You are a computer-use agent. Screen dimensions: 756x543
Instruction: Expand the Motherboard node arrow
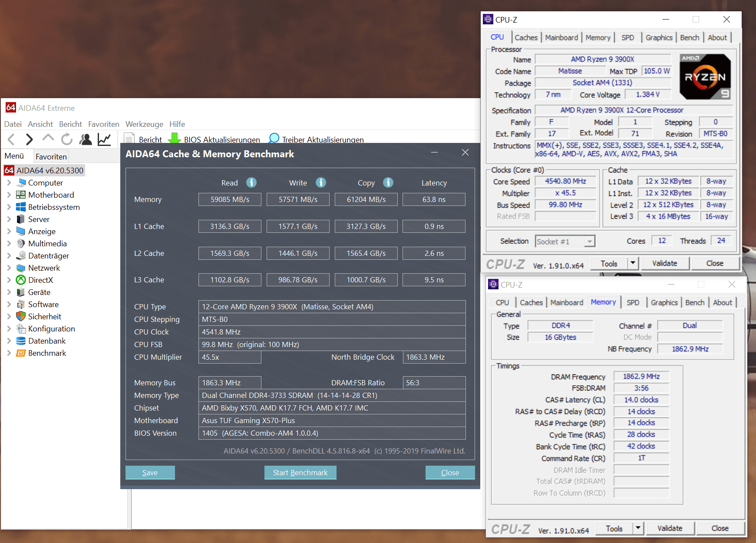tap(9, 195)
